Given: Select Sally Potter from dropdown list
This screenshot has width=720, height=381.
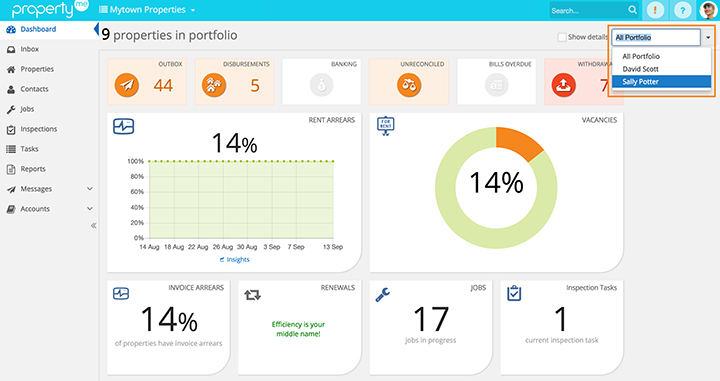Looking at the screenshot, I should tap(662, 82).
